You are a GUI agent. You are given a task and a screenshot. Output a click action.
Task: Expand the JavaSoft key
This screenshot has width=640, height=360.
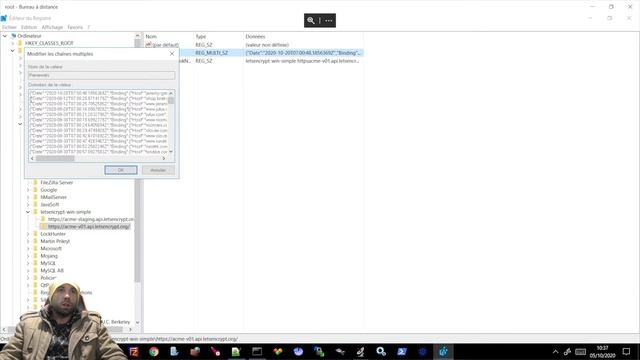(x=28, y=204)
